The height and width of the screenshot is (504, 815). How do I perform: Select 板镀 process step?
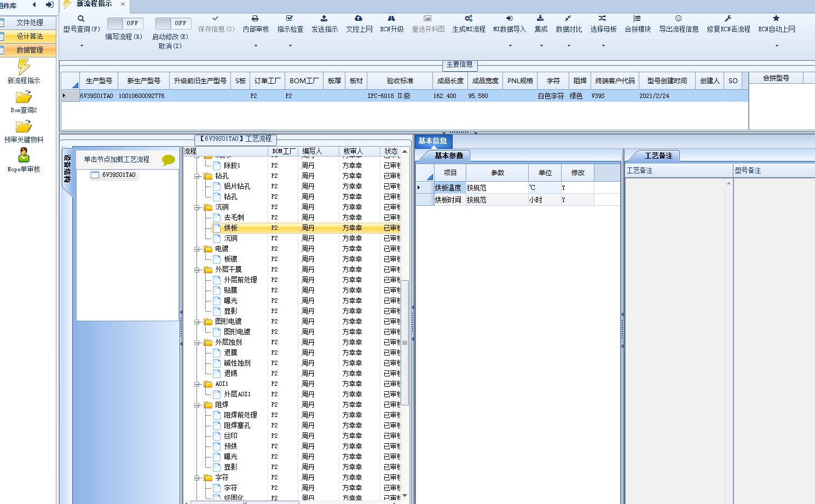pyautogui.click(x=230, y=259)
